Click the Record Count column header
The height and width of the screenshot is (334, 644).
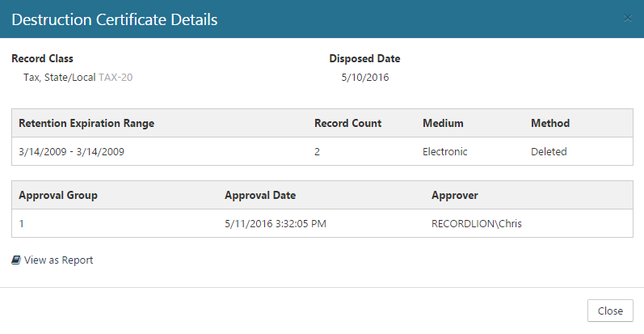(347, 124)
